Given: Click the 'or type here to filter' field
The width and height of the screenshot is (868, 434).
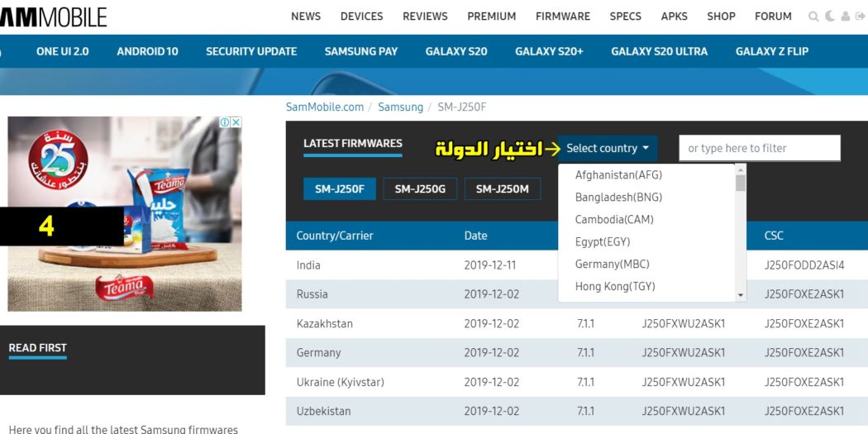Looking at the screenshot, I should coord(760,148).
